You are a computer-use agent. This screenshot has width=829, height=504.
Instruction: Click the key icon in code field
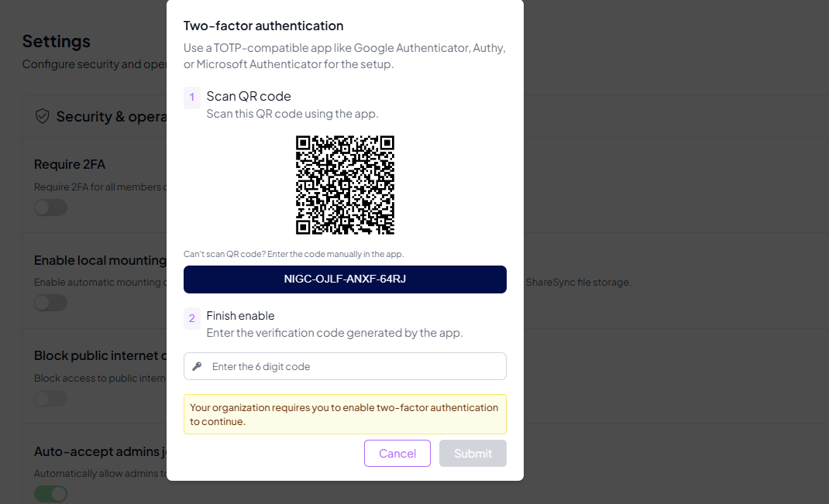(x=197, y=366)
